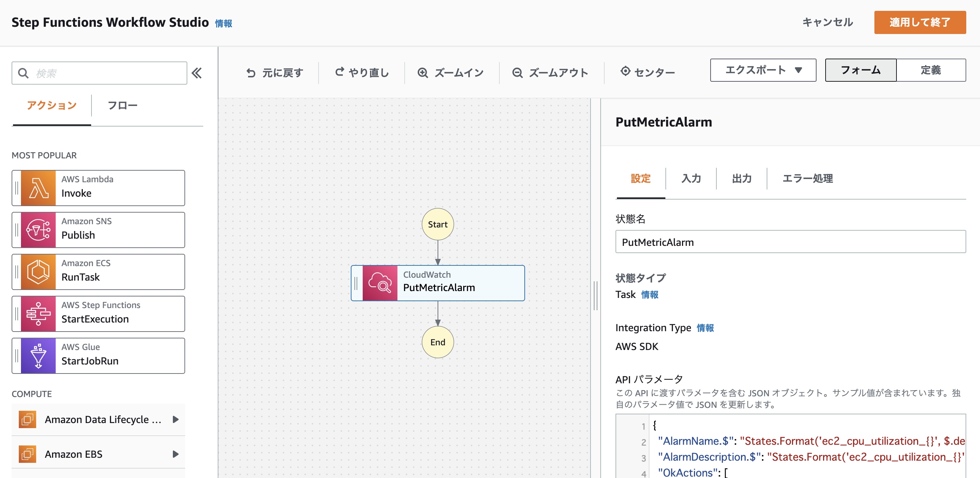Open the エクスポート dropdown
Screen dimensions: 980x478
coord(763,70)
